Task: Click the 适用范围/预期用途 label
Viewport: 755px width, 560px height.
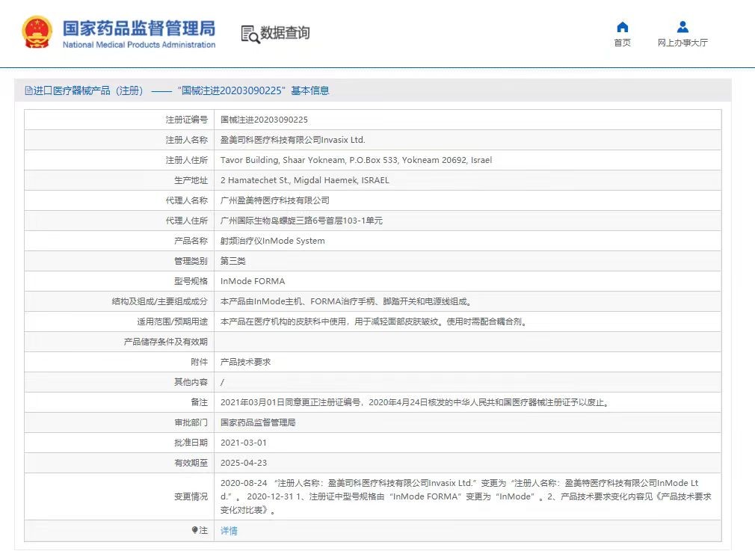Action: [x=172, y=321]
